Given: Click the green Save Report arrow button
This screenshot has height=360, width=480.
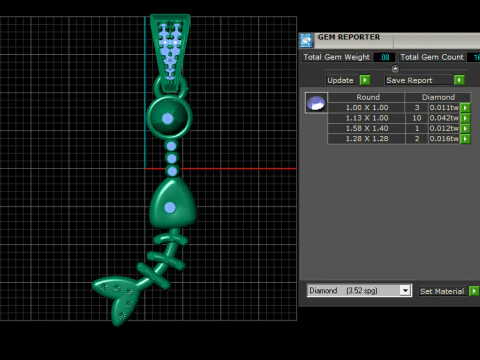Looking at the screenshot, I should 459,80.
